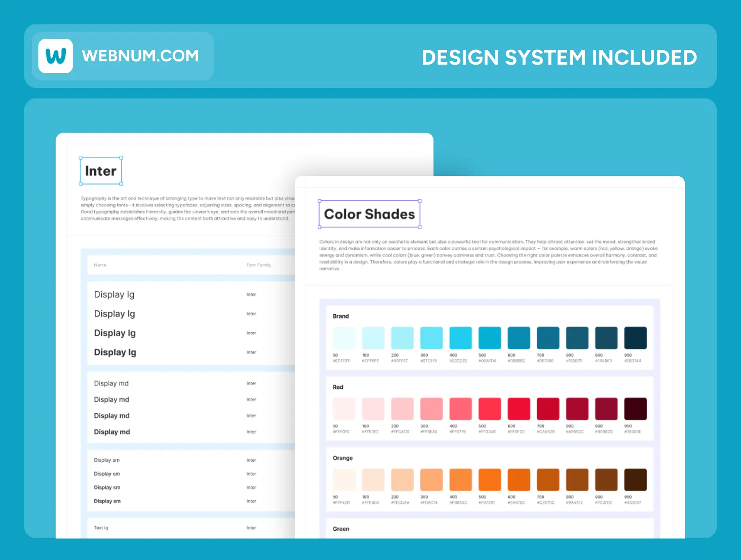Image resolution: width=741 pixels, height=560 pixels.
Task: Click the Webnum W logo icon
Action: pyautogui.click(x=56, y=56)
